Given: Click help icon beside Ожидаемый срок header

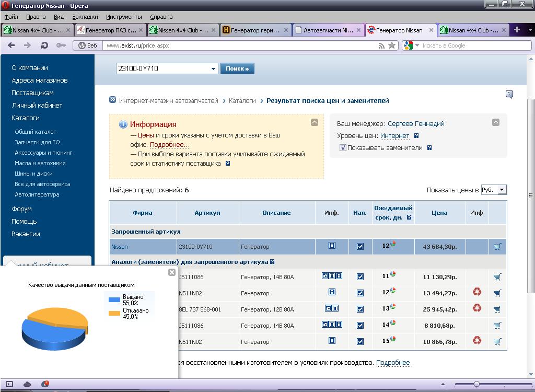Looking at the screenshot, I should tap(409, 217).
